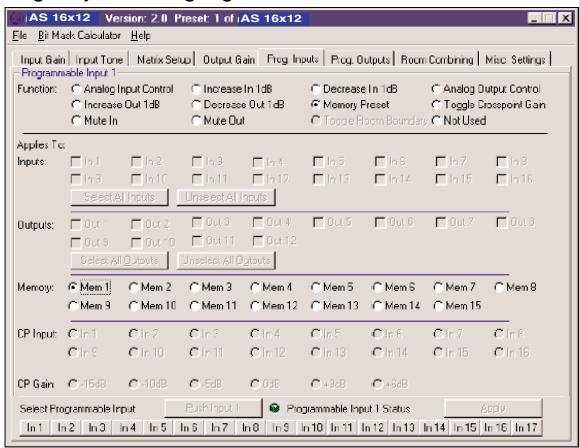579x448 pixels.
Task: Choose Mem 4 memory preset
Action: (271, 287)
